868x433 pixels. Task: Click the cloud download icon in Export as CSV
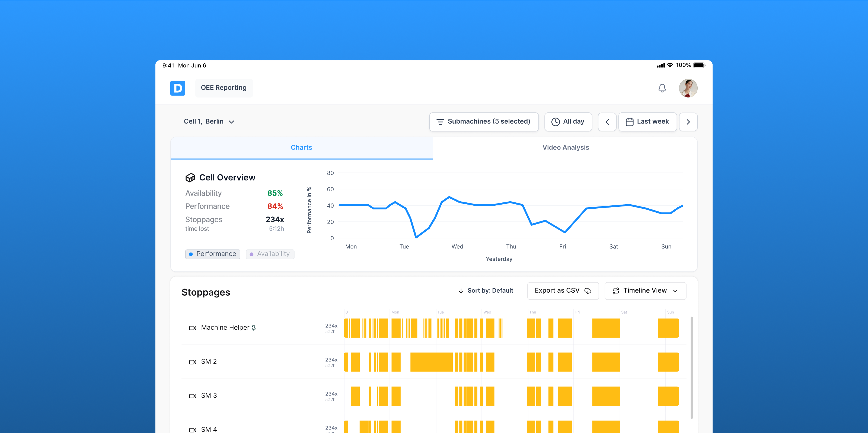(x=588, y=291)
